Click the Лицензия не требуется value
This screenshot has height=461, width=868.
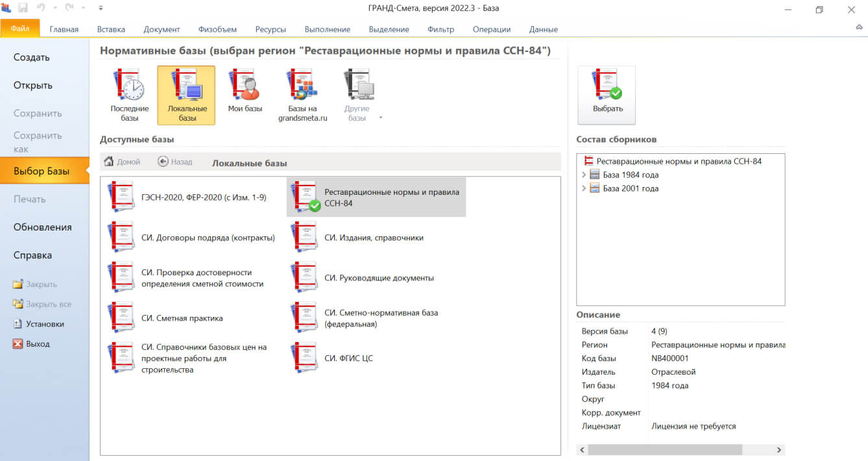click(693, 427)
